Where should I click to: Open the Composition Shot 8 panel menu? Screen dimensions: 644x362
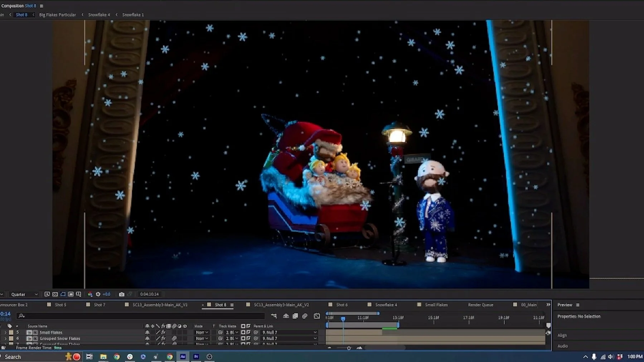(x=42, y=6)
